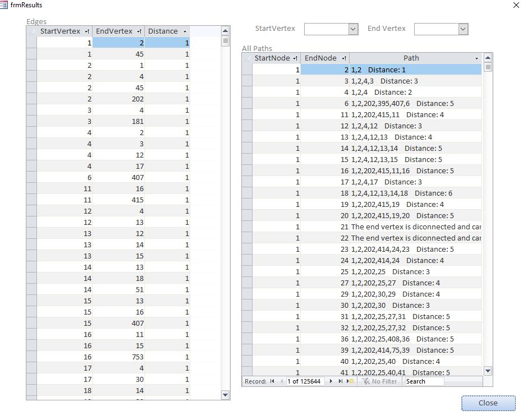
Task: Create new blank record in navigation bar
Action: click(350, 381)
